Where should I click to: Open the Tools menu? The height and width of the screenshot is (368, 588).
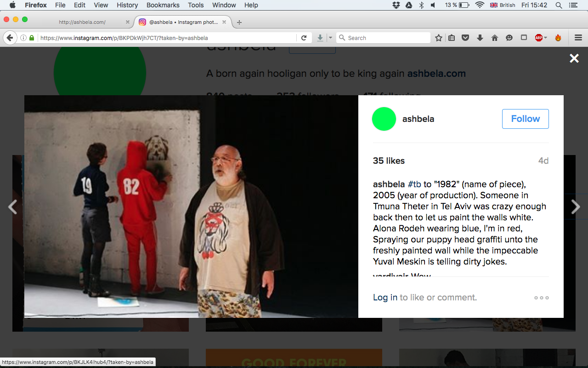196,5
